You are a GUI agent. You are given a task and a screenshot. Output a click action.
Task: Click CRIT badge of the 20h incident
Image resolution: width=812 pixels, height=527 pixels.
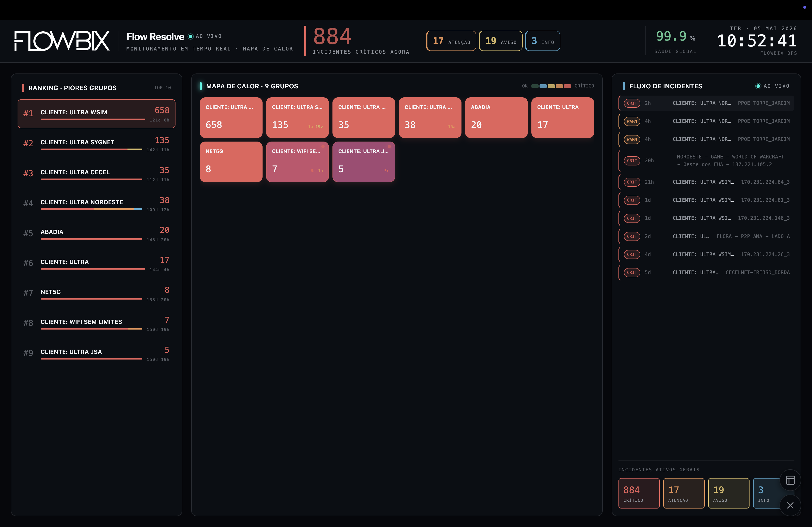(632, 160)
